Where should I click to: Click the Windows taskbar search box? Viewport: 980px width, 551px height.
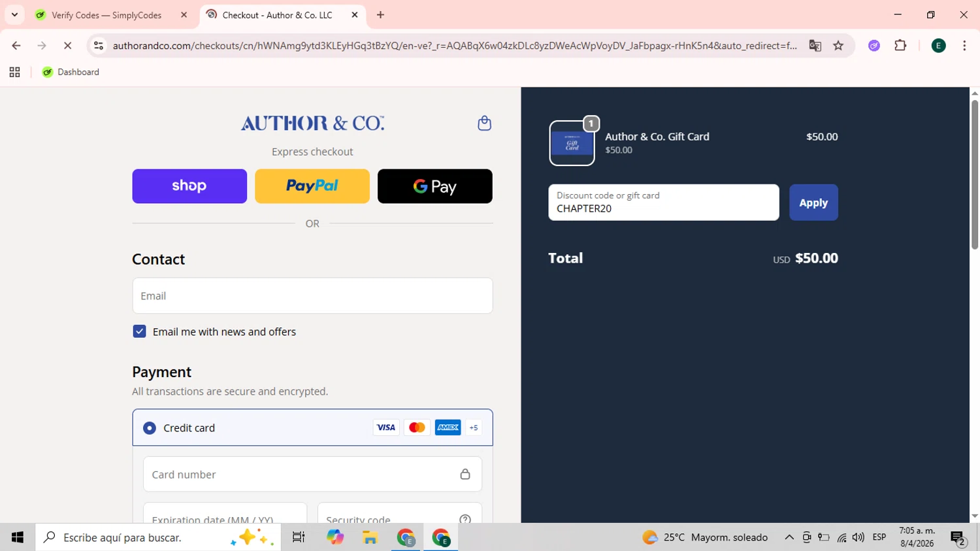pyautogui.click(x=158, y=537)
